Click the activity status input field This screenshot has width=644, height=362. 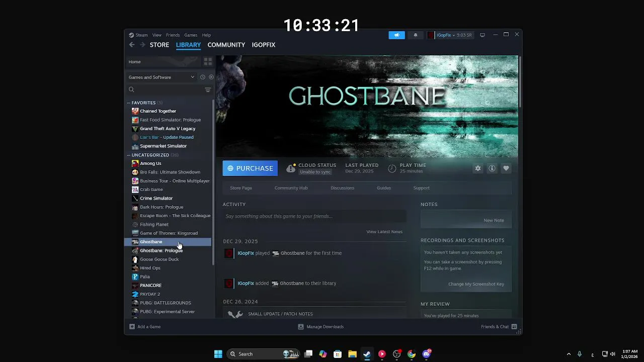(x=314, y=216)
